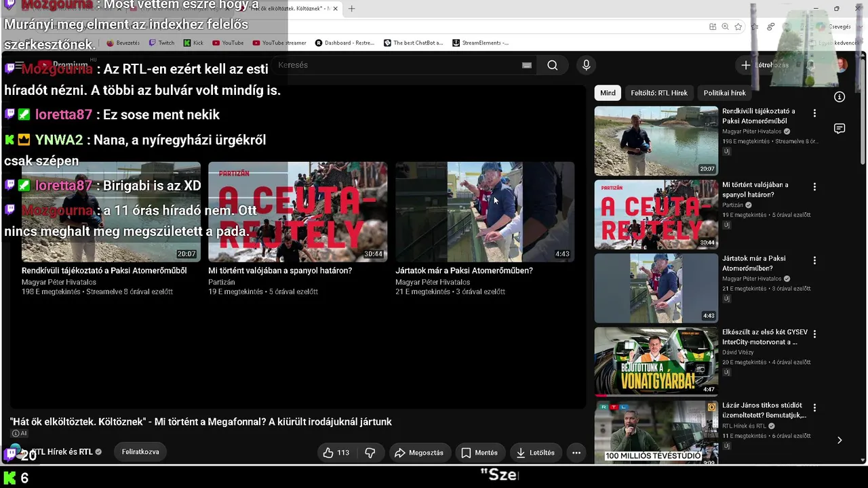Open the user profile avatar at top right
The image size is (868, 488).
(841, 65)
